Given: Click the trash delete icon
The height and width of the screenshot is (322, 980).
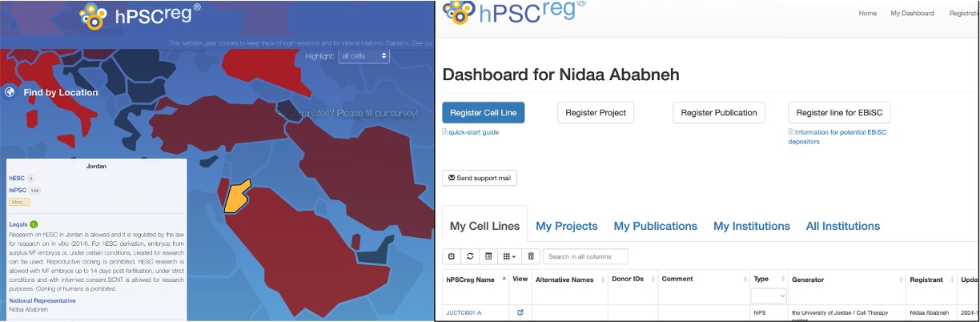Looking at the screenshot, I should point(530,256).
